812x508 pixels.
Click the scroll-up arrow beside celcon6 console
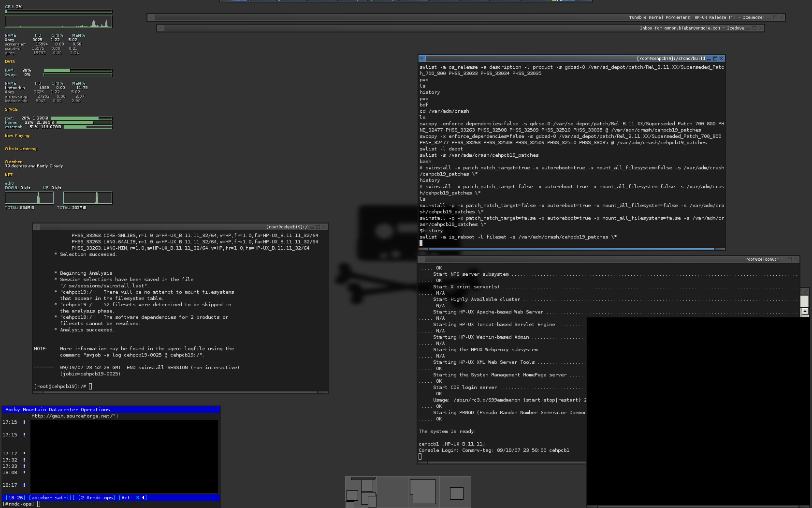tap(805, 312)
